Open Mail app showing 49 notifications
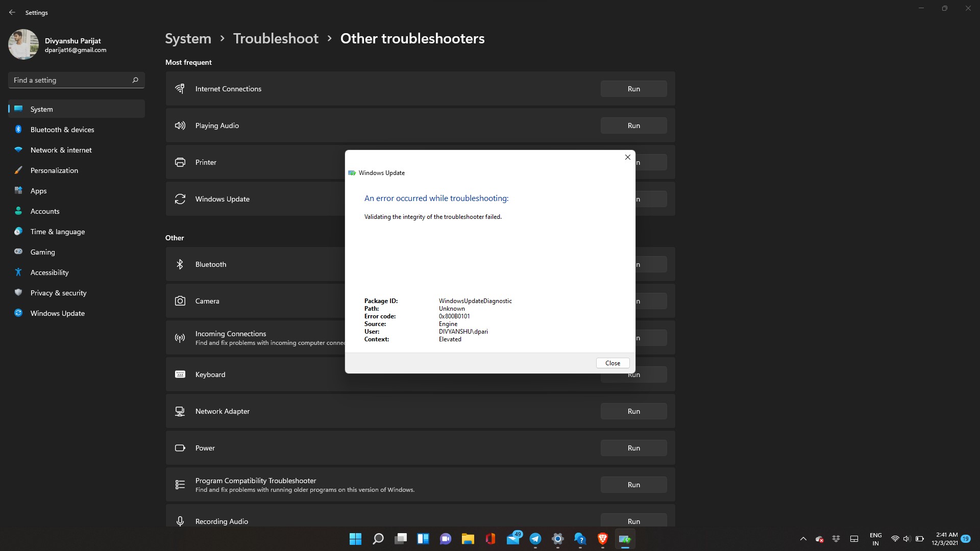 (513, 539)
